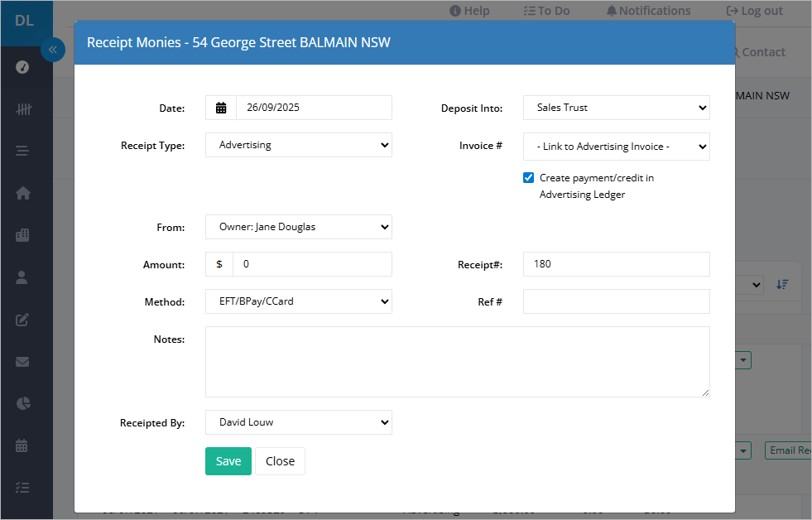Open the dashboard gauge icon in sidebar
This screenshot has height=520, width=812.
tap(22, 67)
